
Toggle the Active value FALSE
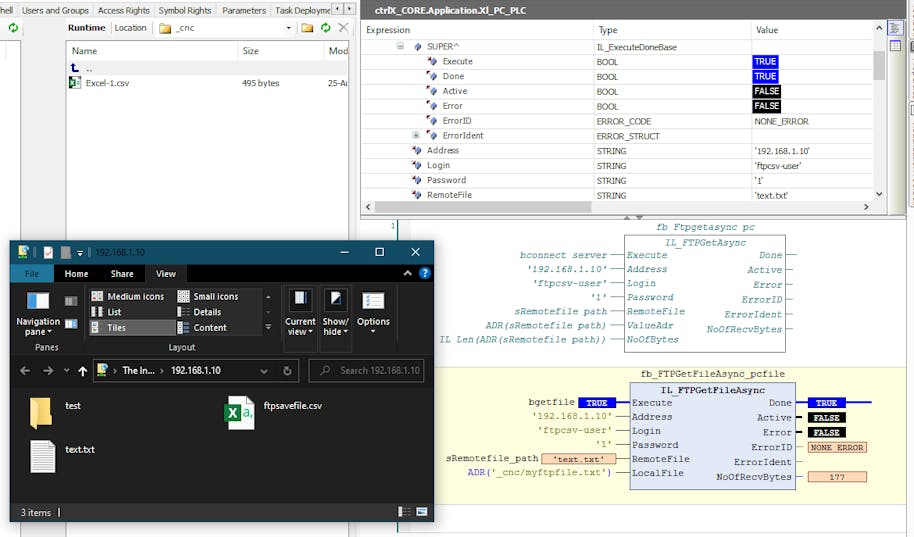point(766,91)
